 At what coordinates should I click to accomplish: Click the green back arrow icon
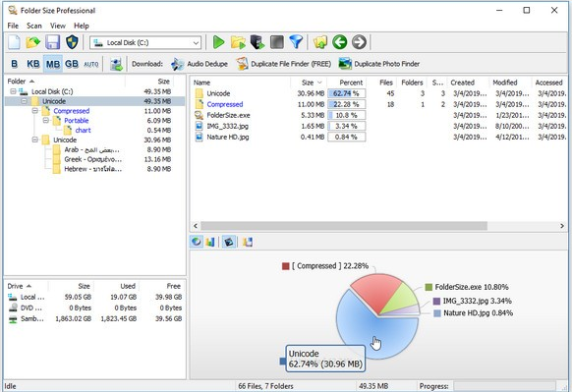(340, 42)
